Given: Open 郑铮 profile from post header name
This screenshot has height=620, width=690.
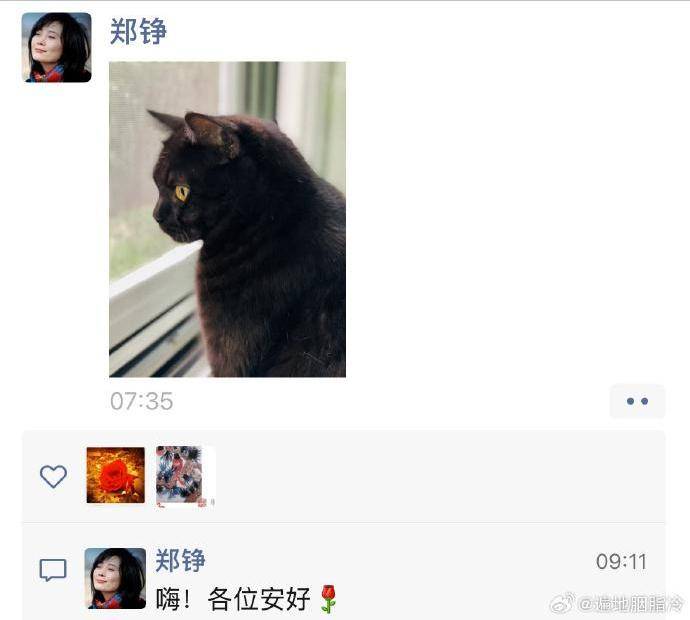Looking at the screenshot, I should pyautogui.click(x=138, y=31).
